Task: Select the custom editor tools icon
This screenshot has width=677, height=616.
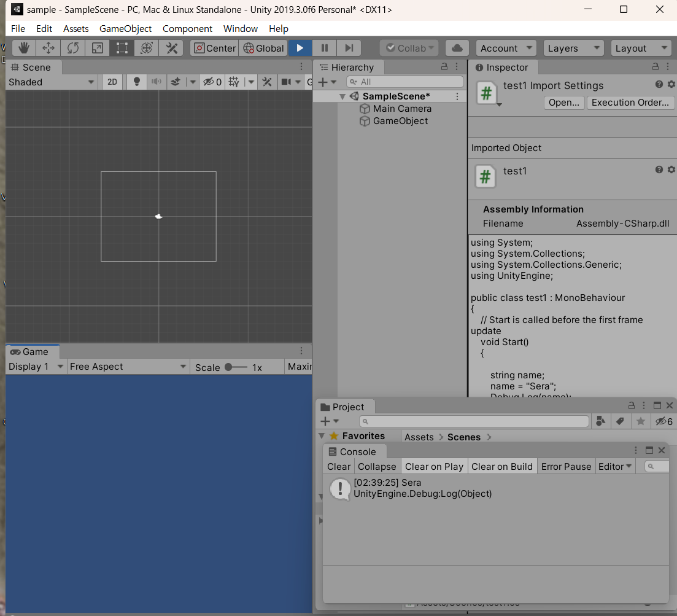Action: [x=171, y=48]
